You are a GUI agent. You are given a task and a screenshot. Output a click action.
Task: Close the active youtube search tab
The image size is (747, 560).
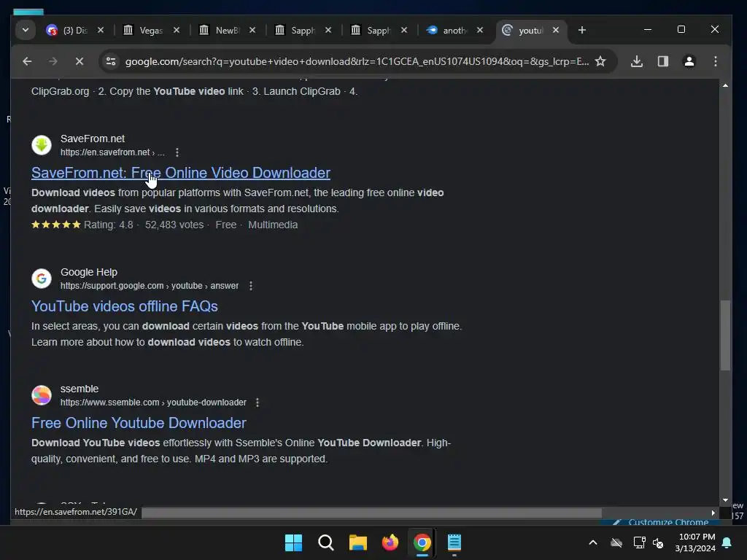(555, 30)
